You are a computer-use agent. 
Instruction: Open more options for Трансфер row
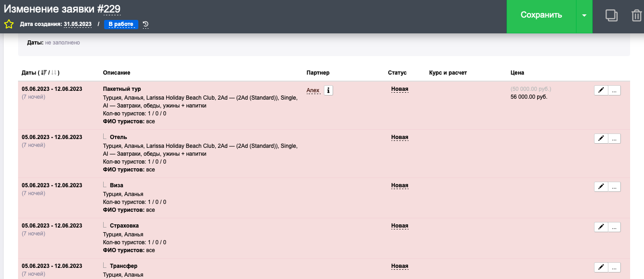614,267
